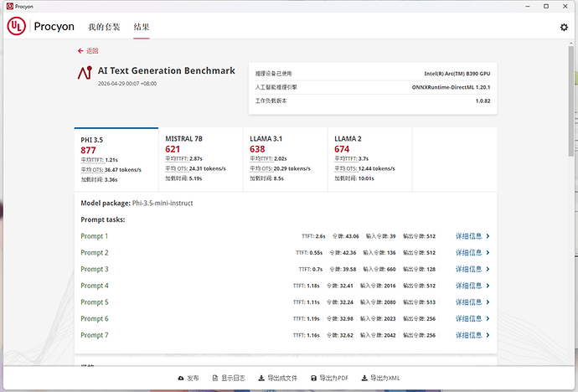Image resolution: width=578 pixels, height=392 pixels.
Task: Click the Prompt 6 label
Action: (x=95, y=318)
